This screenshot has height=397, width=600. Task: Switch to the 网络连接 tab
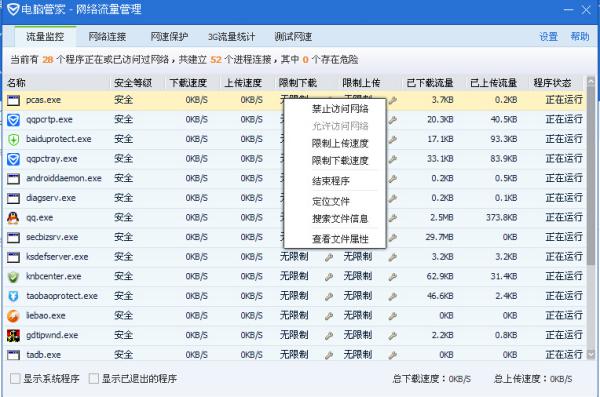coord(107,37)
